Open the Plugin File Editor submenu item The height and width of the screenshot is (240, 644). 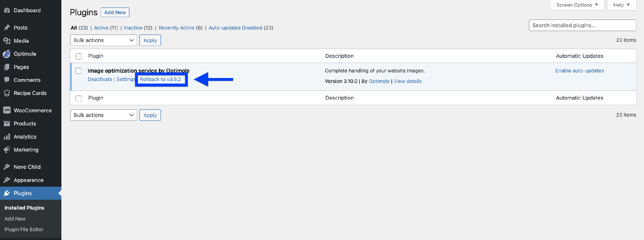[x=24, y=229]
